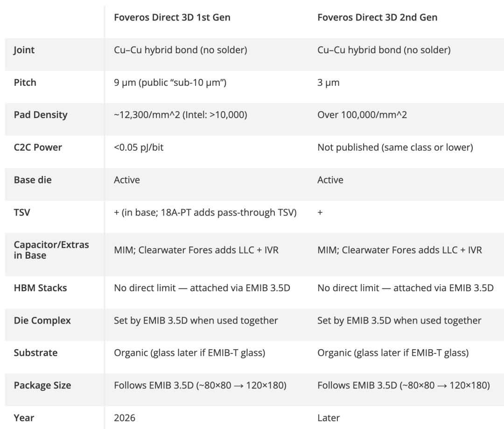Click the Pad Density row label
504x429 pixels.
(41, 115)
